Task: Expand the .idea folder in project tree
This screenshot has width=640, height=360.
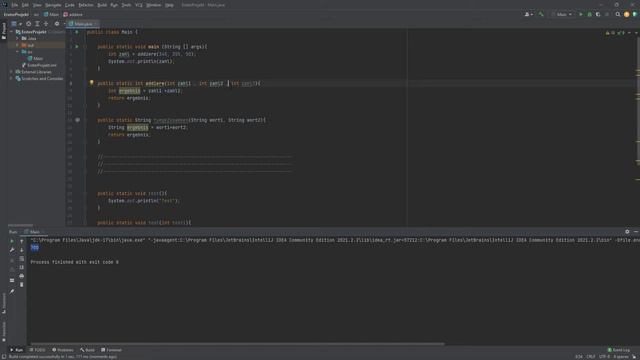Action: click(18, 38)
